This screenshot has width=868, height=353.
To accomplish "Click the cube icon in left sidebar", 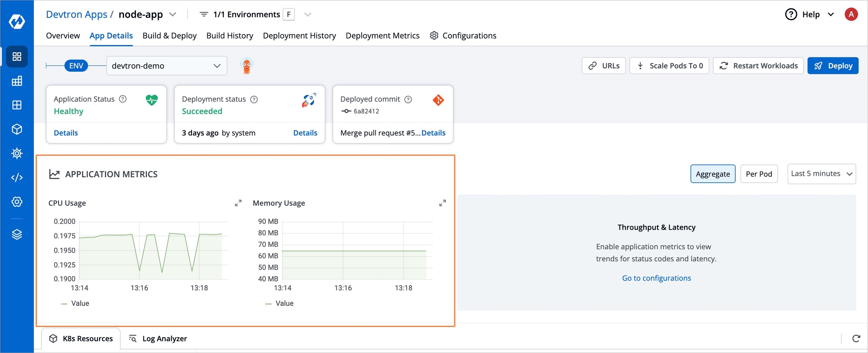I will (x=17, y=129).
